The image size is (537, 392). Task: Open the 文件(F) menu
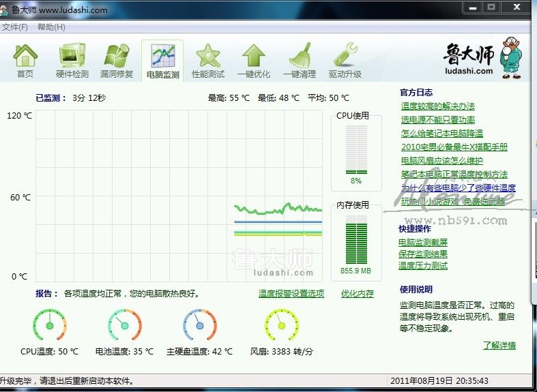14,27
